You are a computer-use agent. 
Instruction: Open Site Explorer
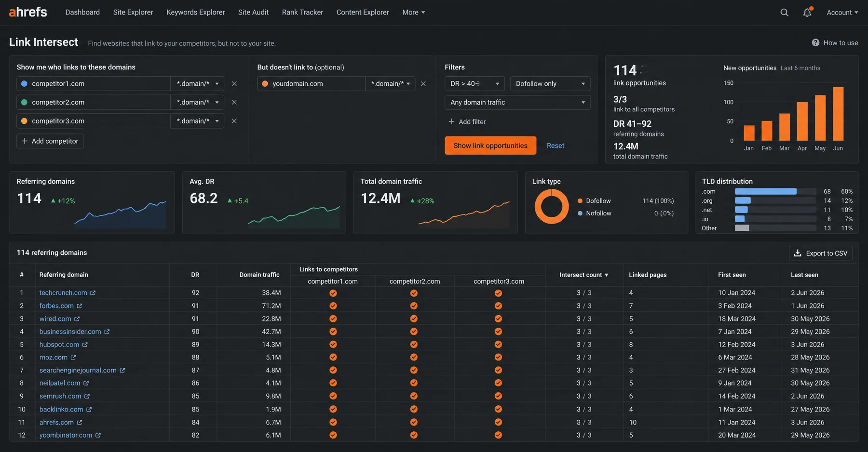[133, 13]
